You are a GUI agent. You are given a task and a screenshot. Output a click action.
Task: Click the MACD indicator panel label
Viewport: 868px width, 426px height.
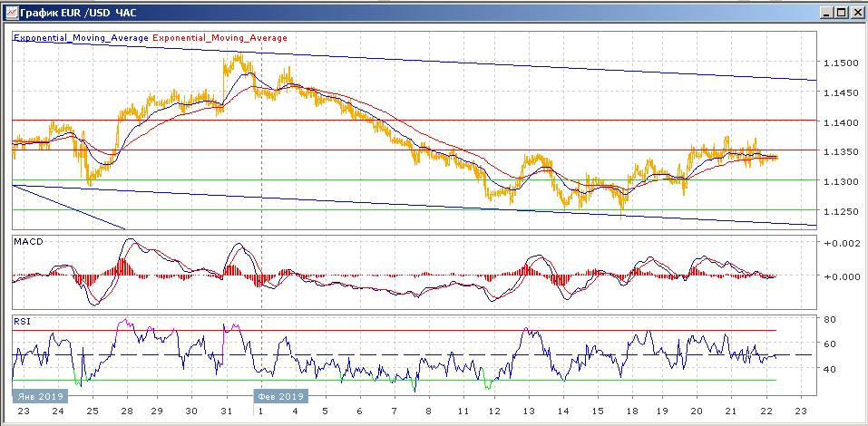26,241
